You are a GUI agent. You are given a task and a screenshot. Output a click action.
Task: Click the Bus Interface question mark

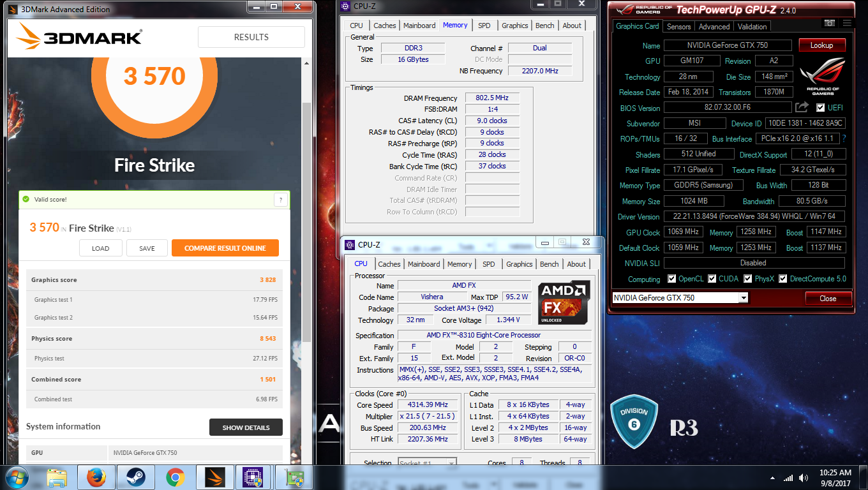click(844, 138)
